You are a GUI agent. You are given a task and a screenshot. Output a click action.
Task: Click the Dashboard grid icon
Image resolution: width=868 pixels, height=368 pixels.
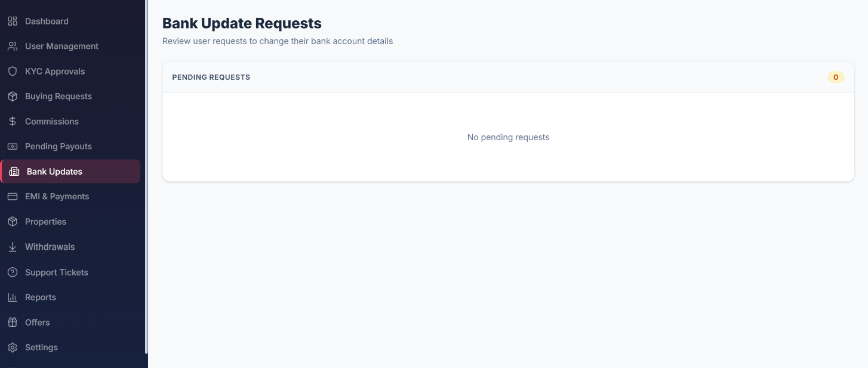click(x=13, y=21)
